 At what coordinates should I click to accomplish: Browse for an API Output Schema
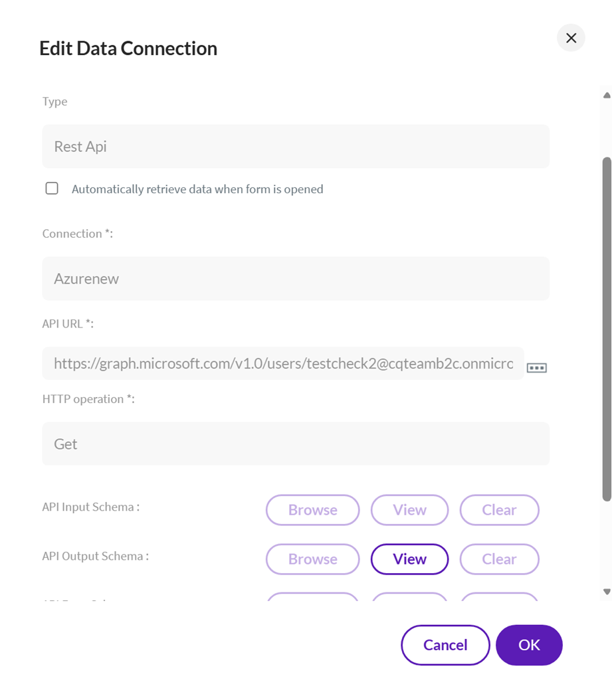312,559
